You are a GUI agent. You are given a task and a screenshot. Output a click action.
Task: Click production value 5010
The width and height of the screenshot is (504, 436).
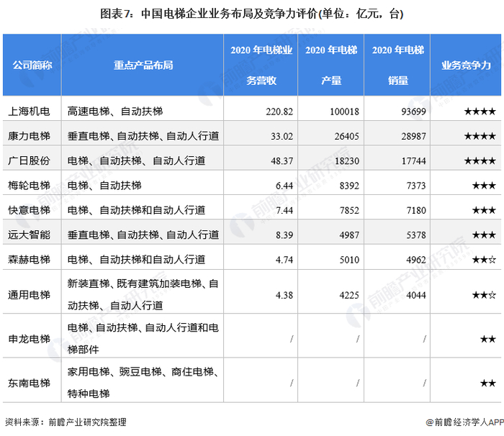coord(349,260)
